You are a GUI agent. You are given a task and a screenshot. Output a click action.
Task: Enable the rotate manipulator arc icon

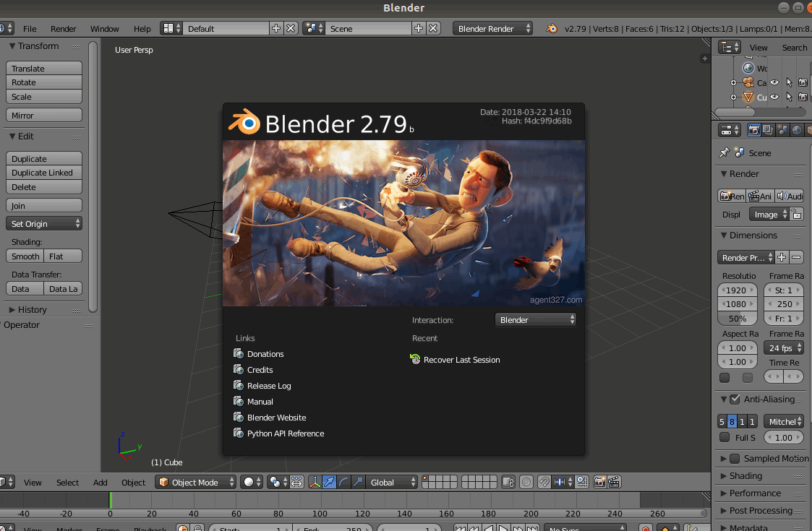pos(343,482)
